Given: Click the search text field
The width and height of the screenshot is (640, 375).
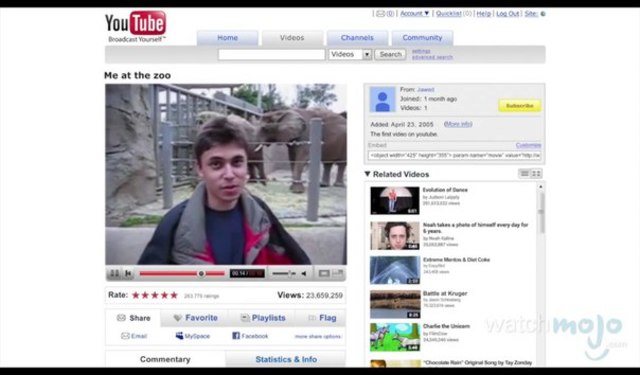Looking at the screenshot, I should tap(271, 54).
